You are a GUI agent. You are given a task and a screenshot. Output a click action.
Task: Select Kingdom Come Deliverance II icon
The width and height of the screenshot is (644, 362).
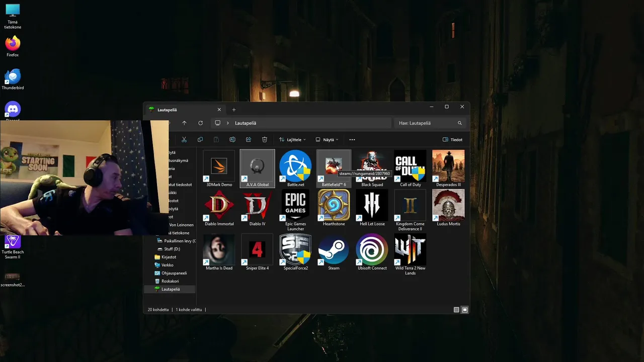coord(410,210)
